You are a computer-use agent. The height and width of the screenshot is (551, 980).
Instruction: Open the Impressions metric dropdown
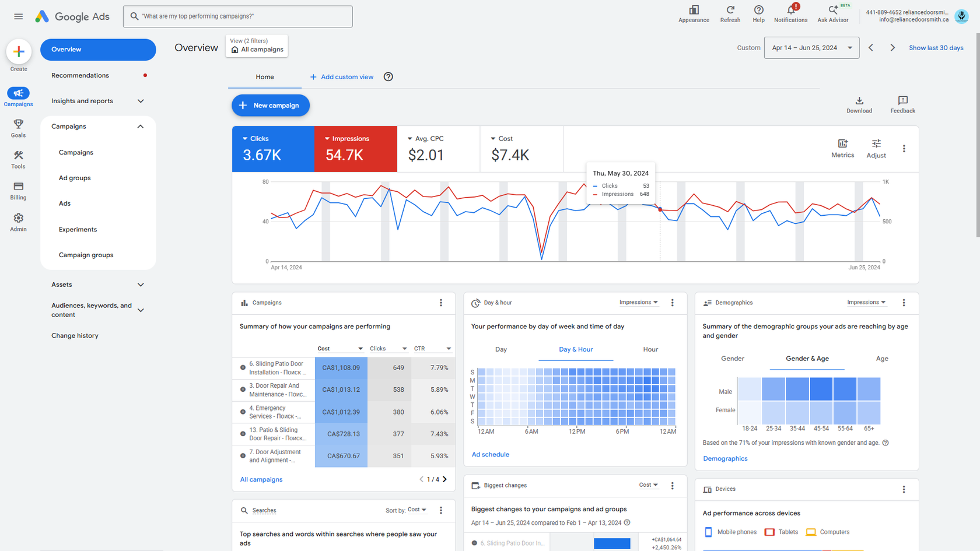coord(346,139)
